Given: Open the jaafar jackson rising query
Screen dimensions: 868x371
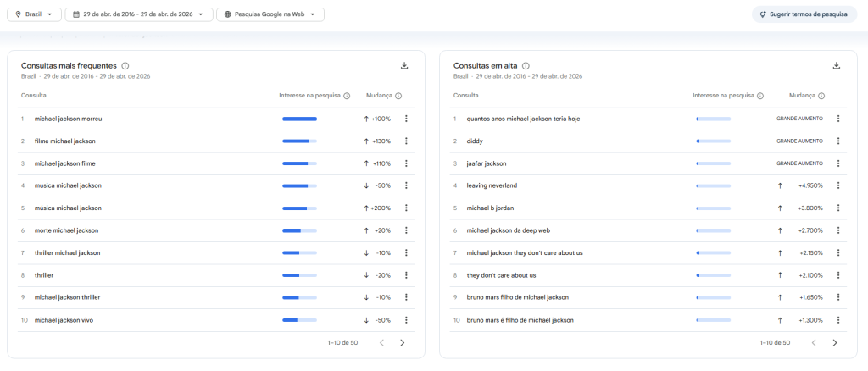Looking at the screenshot, I should click(487, 163).
